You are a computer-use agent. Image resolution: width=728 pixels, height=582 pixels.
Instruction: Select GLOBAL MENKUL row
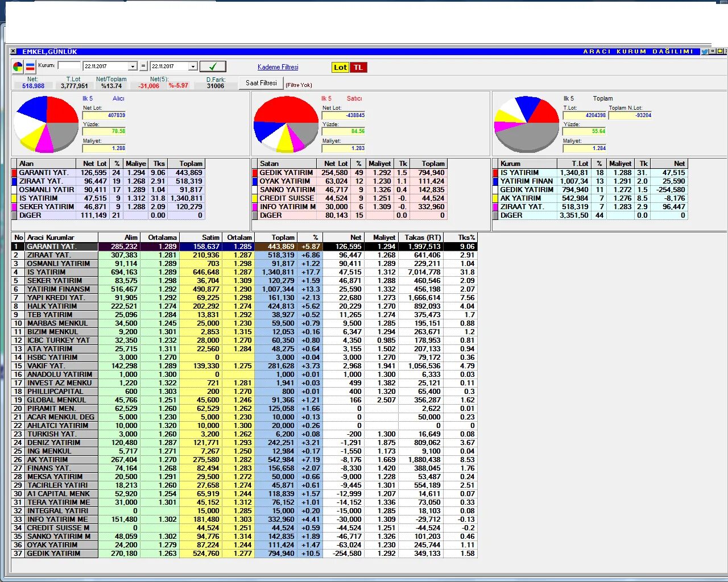click(x=245, y=400)
